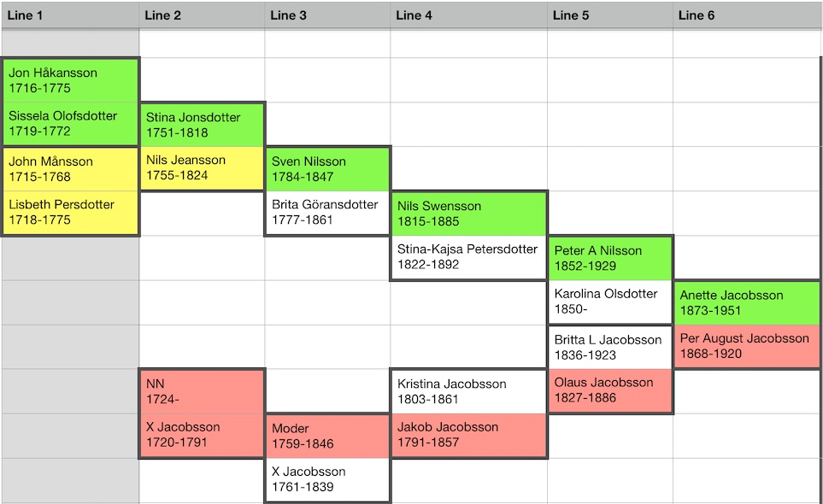This screenshot has height=504, width=823.
Task: Click the red Per August Jacobsson cell
Action: pyautogui.click(x=748, y=346)
